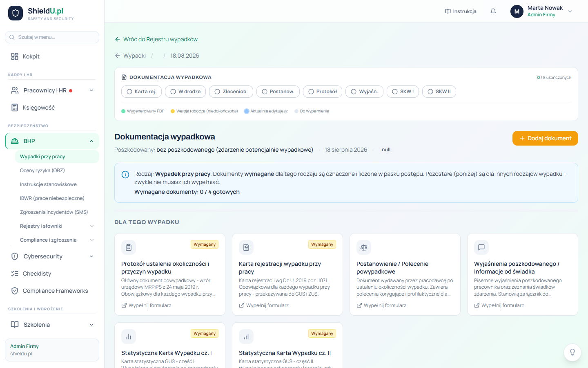
Task: Open IBWR (prace niebezpieczne)
Action: pos(57,198)
